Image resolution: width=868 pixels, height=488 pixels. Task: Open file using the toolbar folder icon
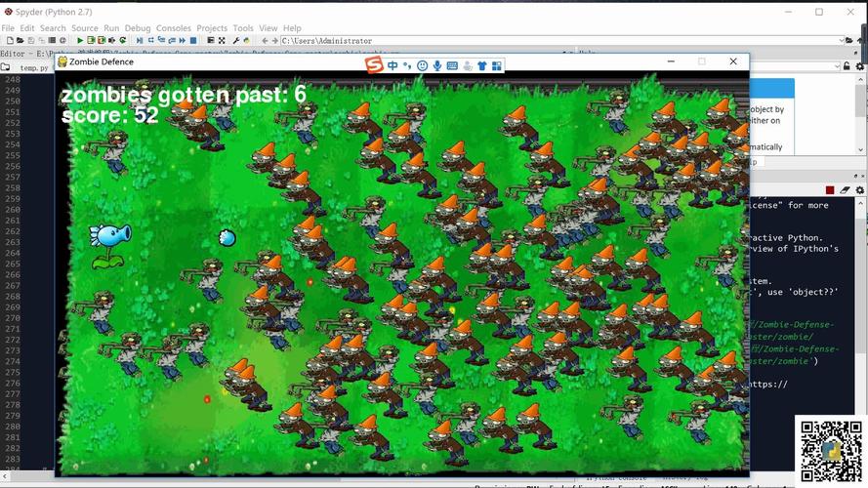(20, 40)
